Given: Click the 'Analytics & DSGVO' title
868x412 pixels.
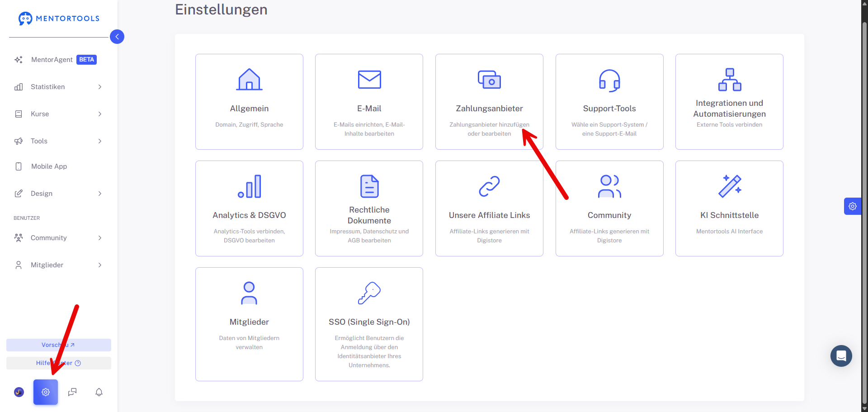Looking at the screenshot, I should [x=249, y=215].
